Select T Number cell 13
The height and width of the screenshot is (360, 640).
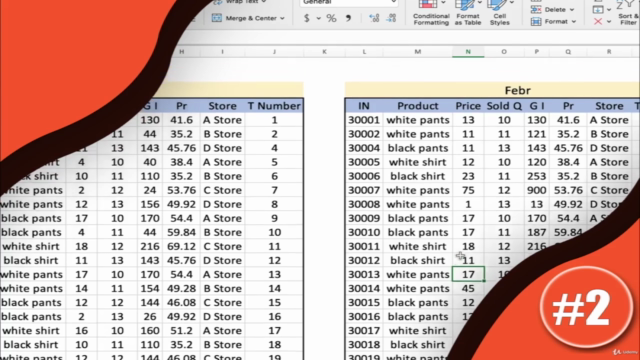tap(274, 274)
